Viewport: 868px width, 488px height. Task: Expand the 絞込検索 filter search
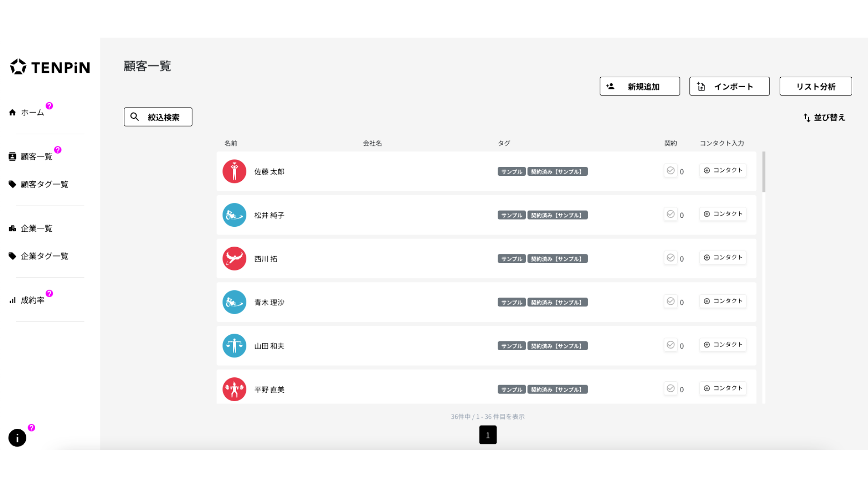(158, 117)
